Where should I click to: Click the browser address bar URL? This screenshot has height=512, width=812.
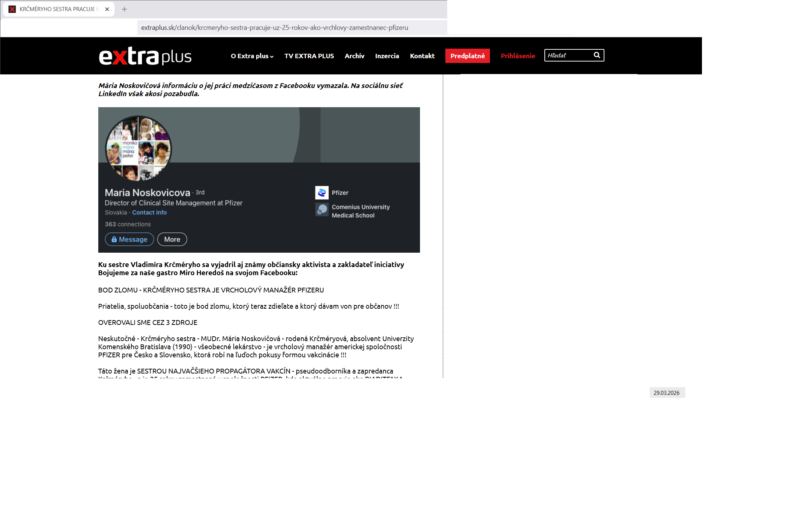coord(275,28)
